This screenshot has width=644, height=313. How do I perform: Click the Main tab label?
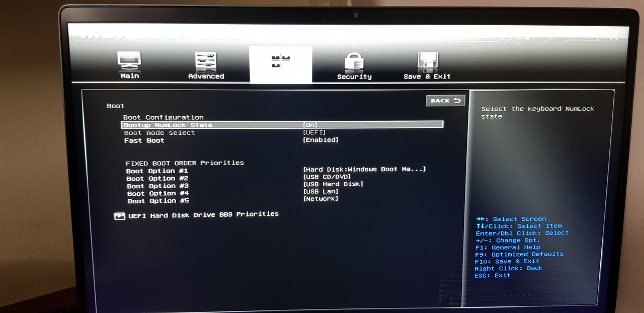130,76
